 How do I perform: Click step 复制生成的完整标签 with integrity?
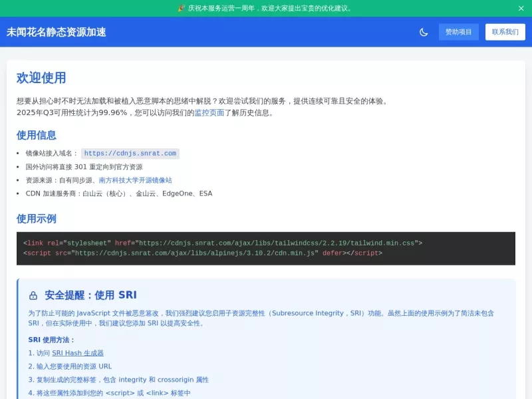pos(118,380)
